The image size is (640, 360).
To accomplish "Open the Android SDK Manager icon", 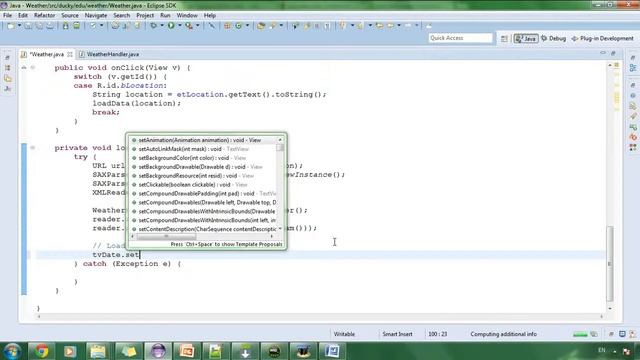I will [65, 26].
